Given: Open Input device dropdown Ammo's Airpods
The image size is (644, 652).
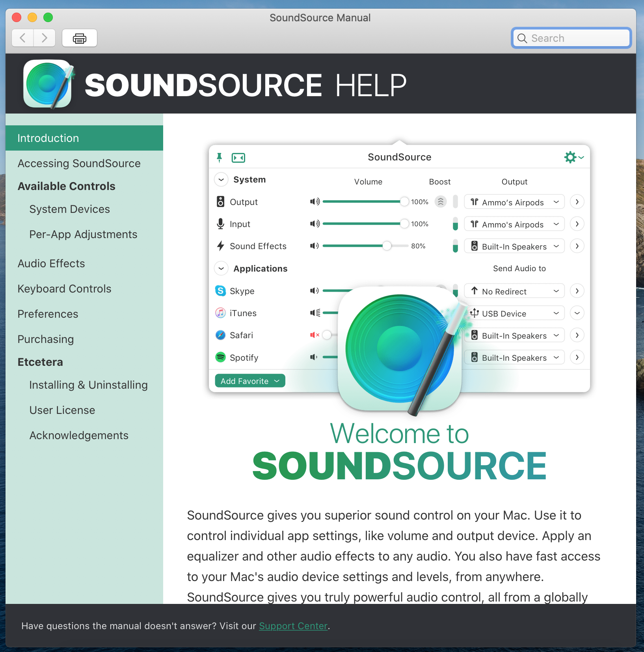Looking at the screenshot, I should click(x=514, y=224).
